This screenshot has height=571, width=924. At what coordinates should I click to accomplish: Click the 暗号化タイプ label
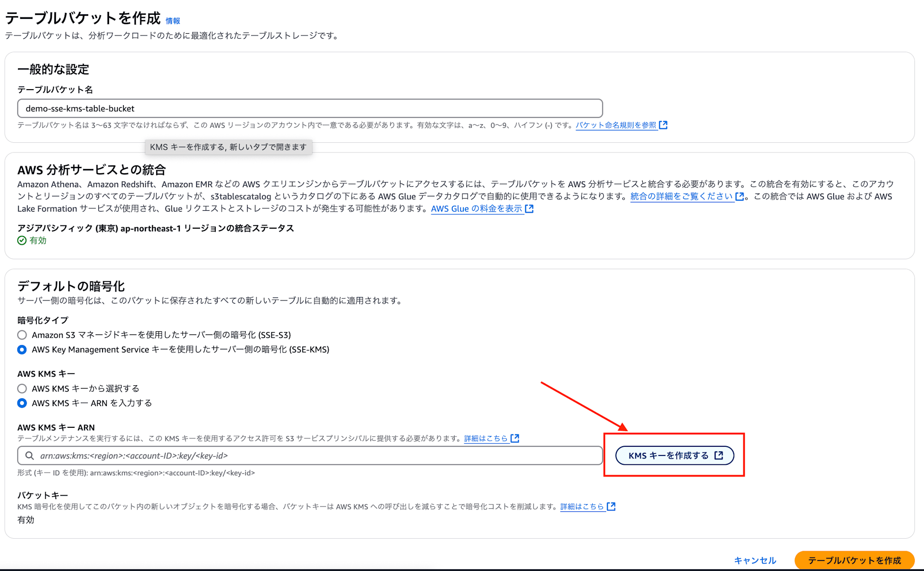coord(43,321)
